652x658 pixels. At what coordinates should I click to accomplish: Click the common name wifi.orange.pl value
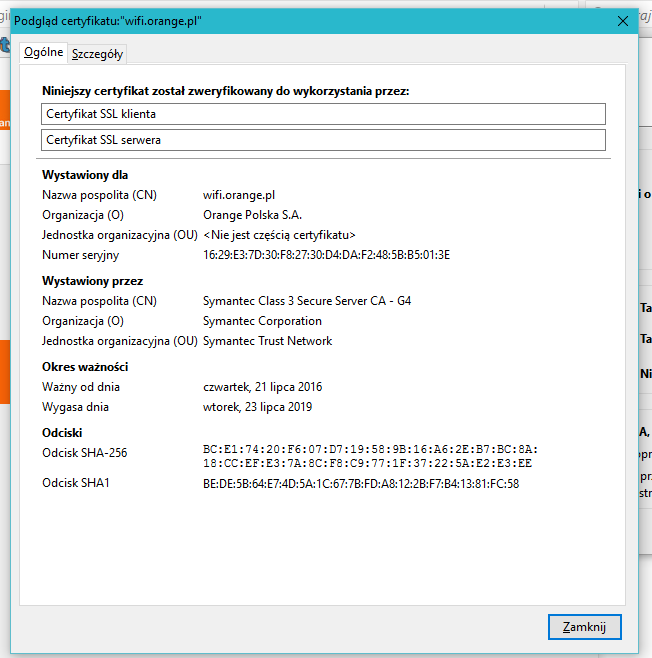[239, 195]
